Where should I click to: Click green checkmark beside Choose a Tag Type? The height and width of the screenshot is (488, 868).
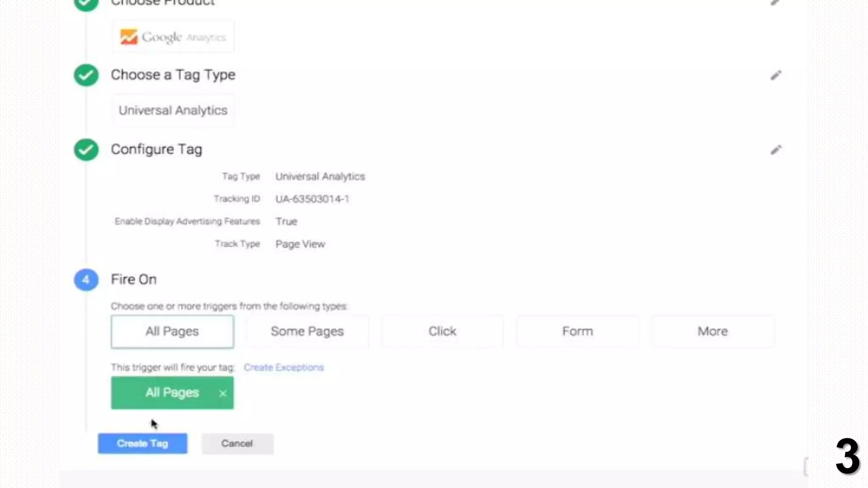pyautogui.click(x=86, y=75)
